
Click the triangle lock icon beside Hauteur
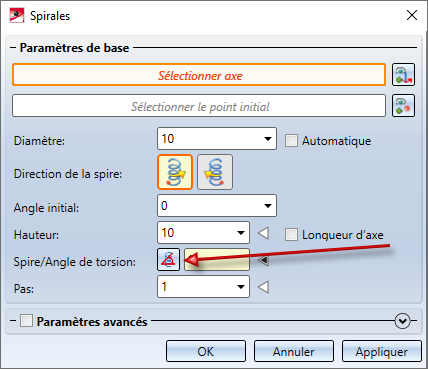coord(263,233)
